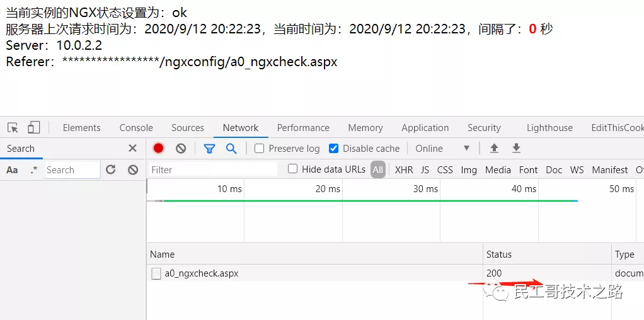
Task: Switch to the Memory tab
Action: (x=365, y=128)
